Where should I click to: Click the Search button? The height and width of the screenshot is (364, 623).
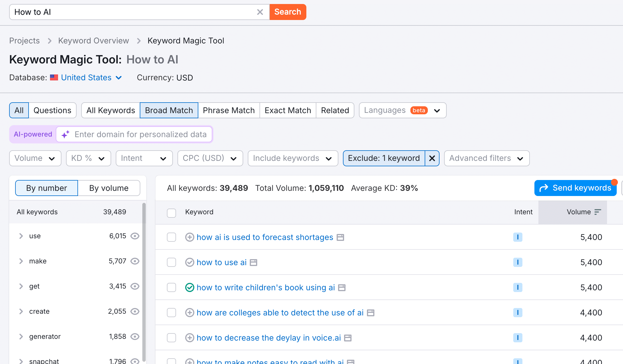(288, 12)
